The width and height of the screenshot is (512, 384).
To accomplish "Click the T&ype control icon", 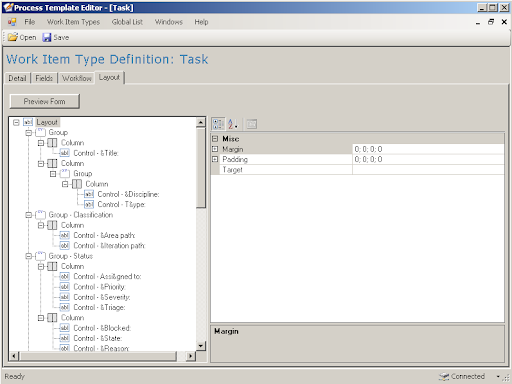I will [89, 204].
